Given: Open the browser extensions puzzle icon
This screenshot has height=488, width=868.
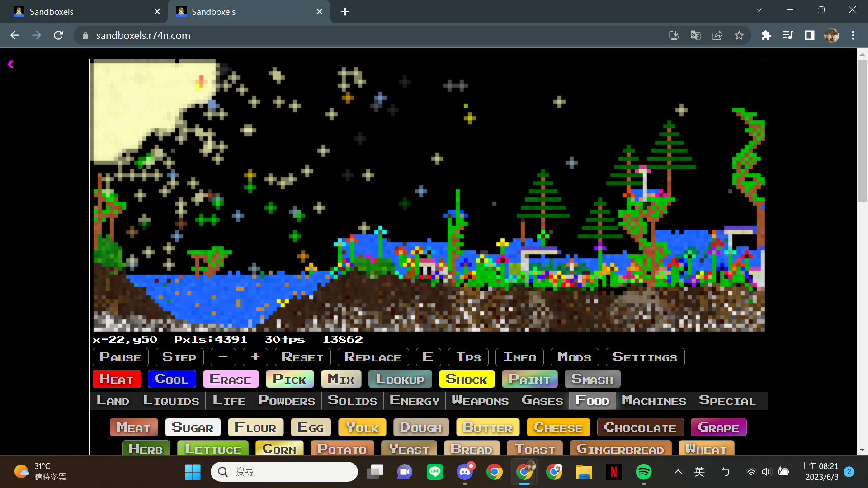Looking at the screenshot, I should pos(766,35).
